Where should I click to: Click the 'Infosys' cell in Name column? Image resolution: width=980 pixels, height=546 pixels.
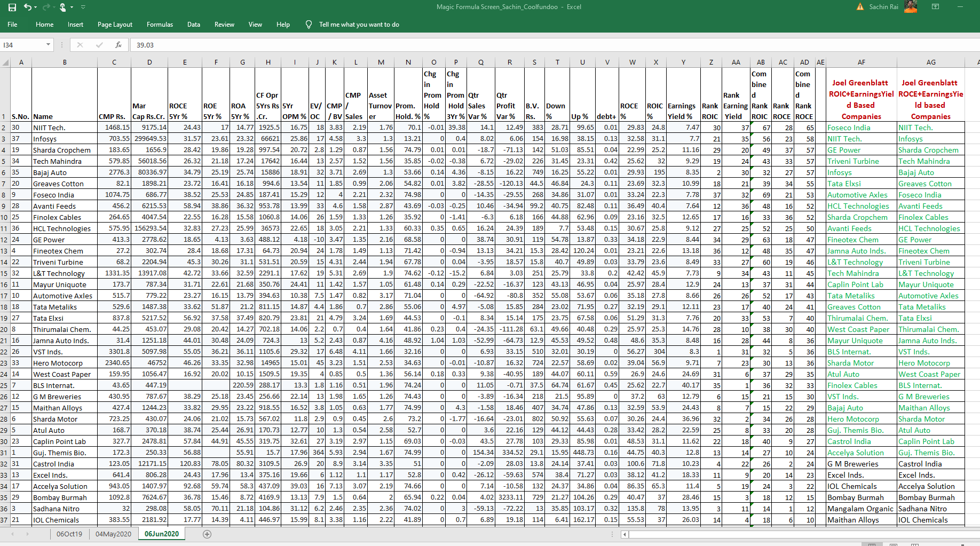[x=65, y=139]
